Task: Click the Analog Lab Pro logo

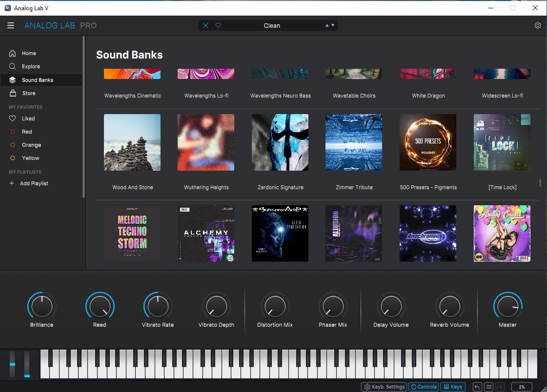Action: pos(61,25)
